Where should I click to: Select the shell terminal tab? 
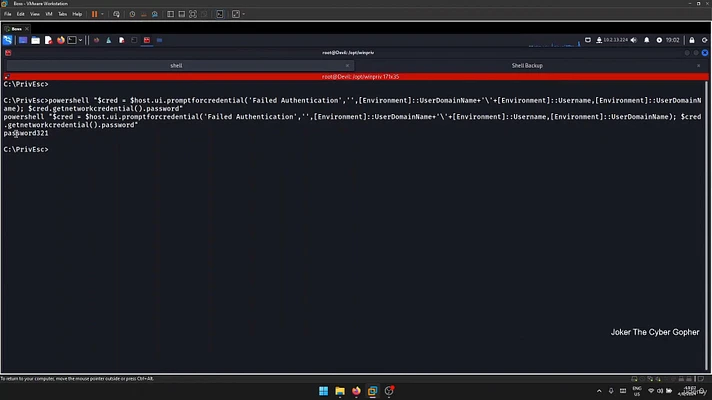pyautogui.click(x=176, y=65)
